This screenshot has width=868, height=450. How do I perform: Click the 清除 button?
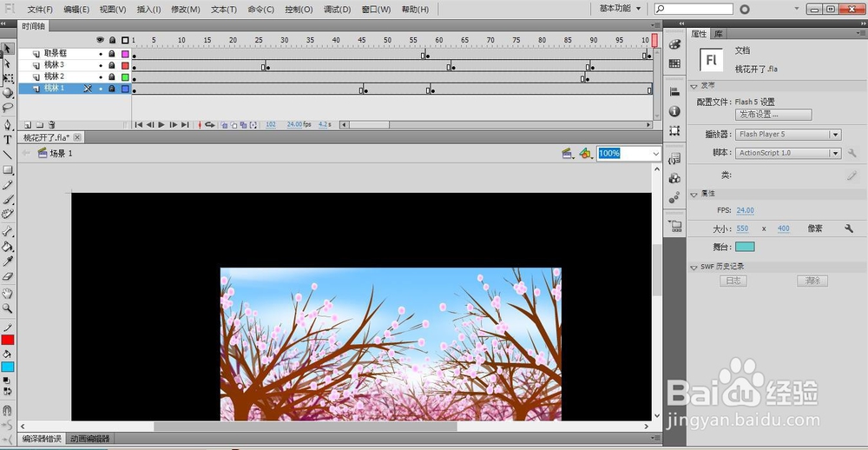(812, 281)
